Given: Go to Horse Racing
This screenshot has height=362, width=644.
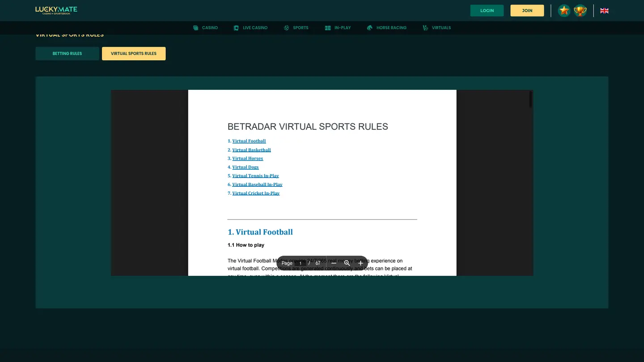Looking at the screenshot, I should (x=387, y=28).
